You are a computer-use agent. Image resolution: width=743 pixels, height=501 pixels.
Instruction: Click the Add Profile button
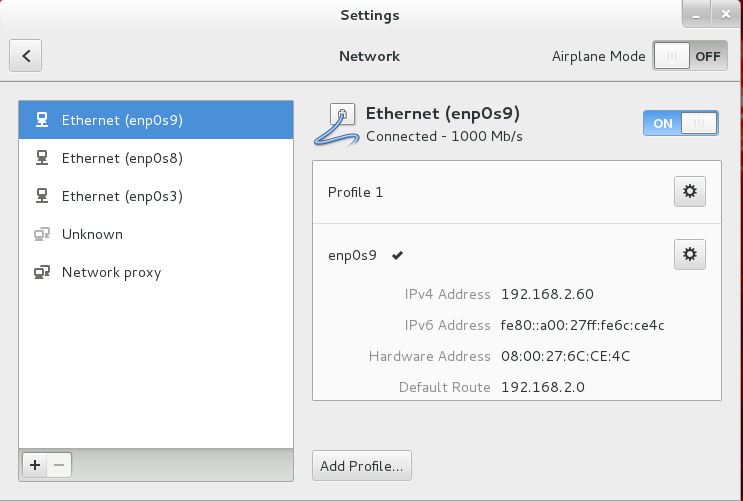362,466
